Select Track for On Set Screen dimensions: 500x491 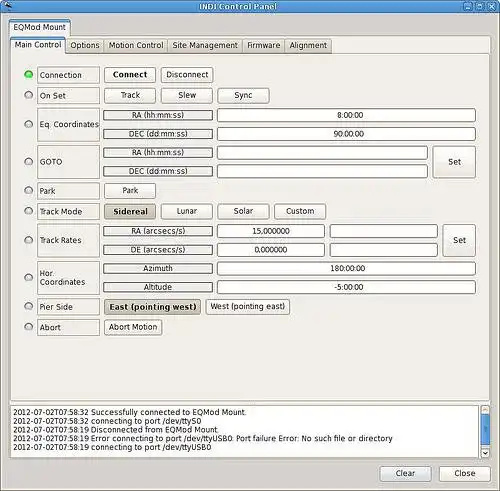tap(130, 95)
